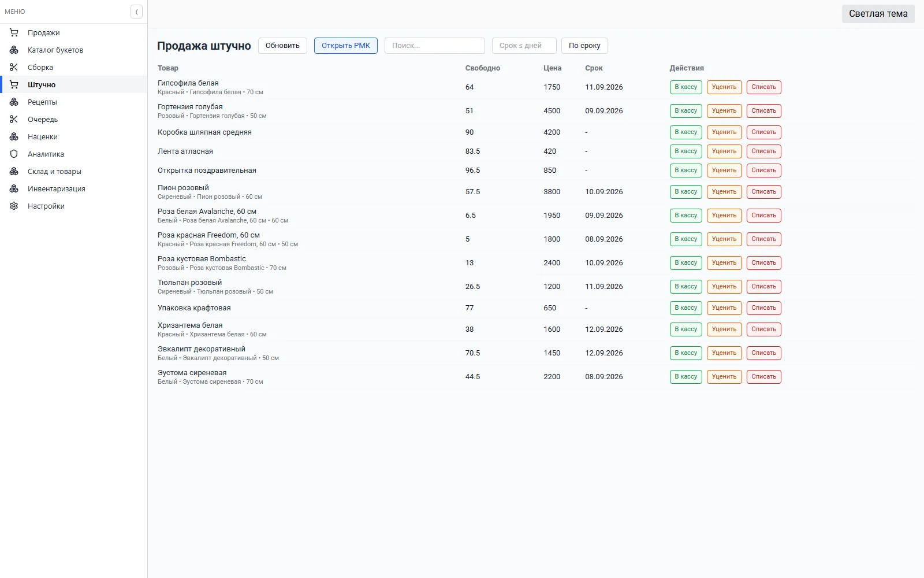This screenshot has width=924, height=578.
Task: Click the cart icon next to Продажи
Action: tap(14, 32)
